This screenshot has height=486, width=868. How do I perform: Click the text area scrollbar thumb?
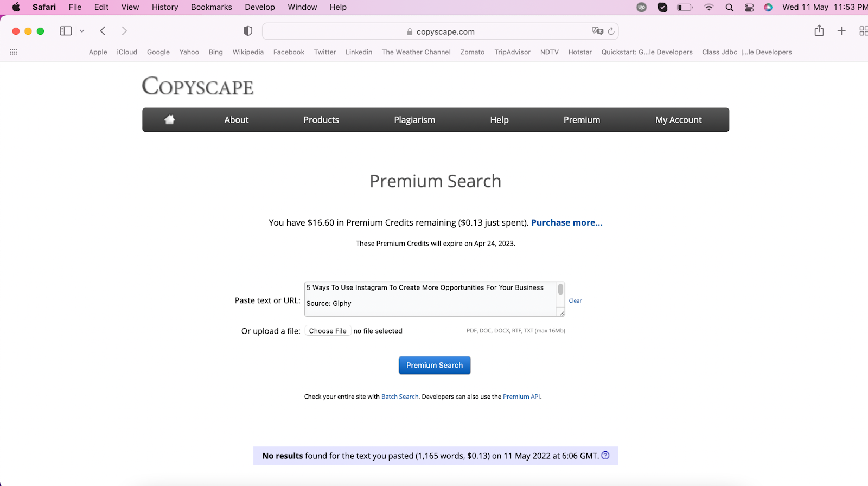click(x=560, y=289)
